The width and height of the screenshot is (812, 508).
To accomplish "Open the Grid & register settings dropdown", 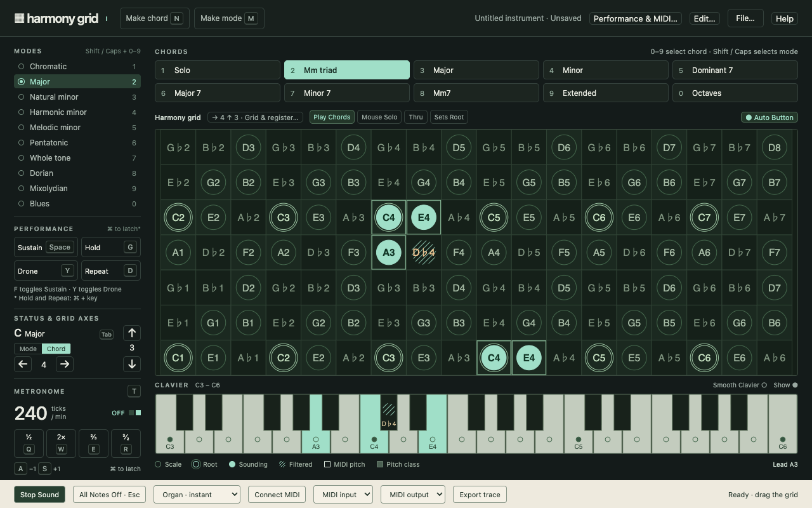I will 255,117.
